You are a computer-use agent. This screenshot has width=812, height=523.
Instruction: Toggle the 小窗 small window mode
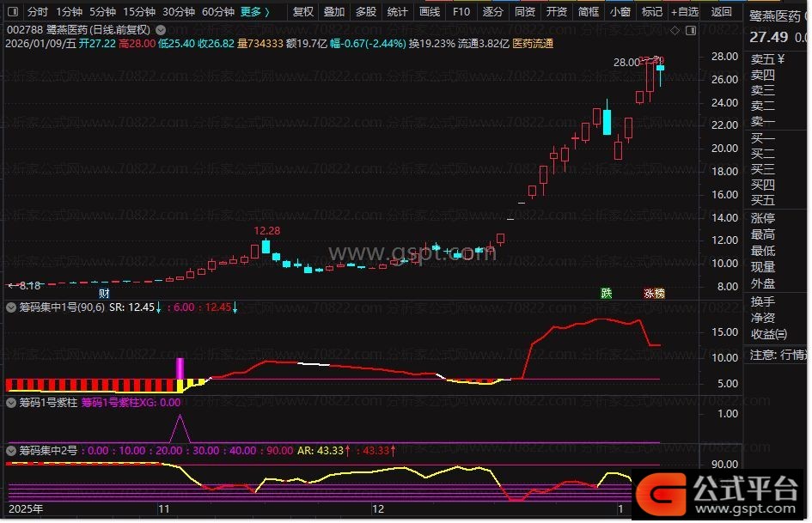[x=619, y=12]
